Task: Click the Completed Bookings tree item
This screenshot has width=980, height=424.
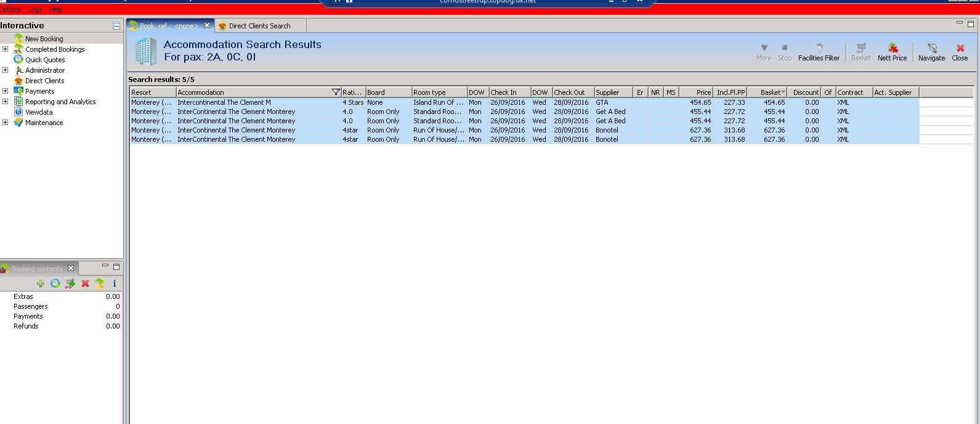Action: coord(55,49)
